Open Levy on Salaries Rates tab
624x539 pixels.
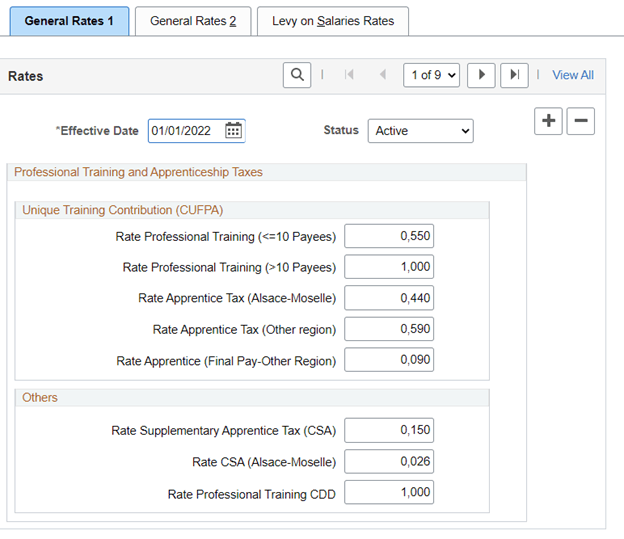[x=333, y=21]
